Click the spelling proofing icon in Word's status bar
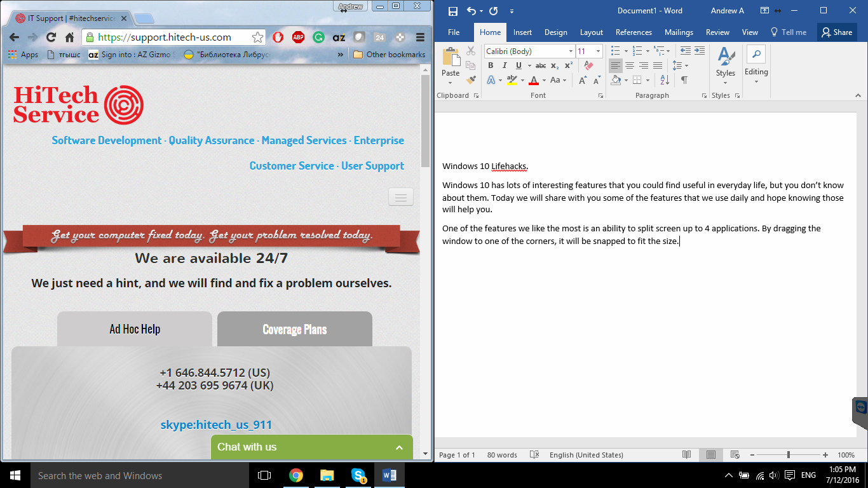868x488 pixels. (534, 455)
